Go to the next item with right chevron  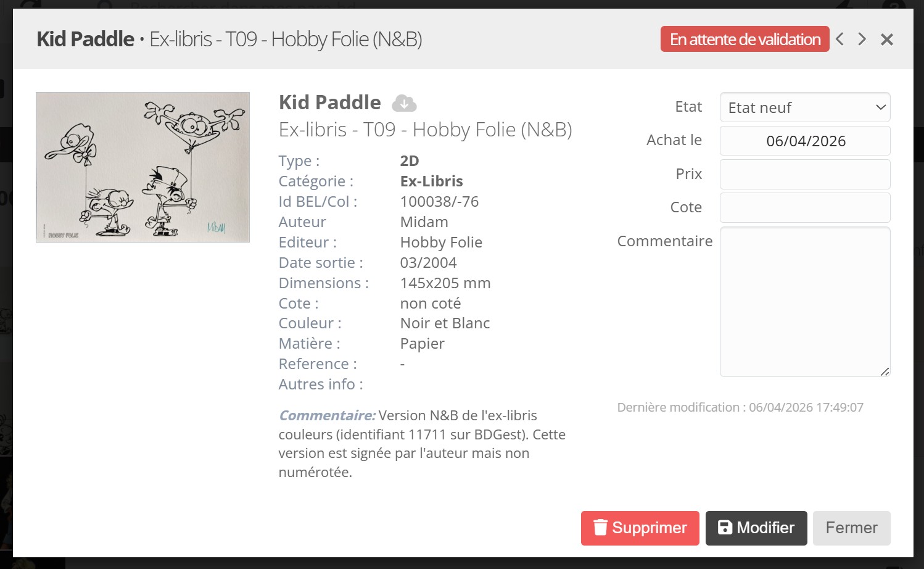[x=862, y=39]
